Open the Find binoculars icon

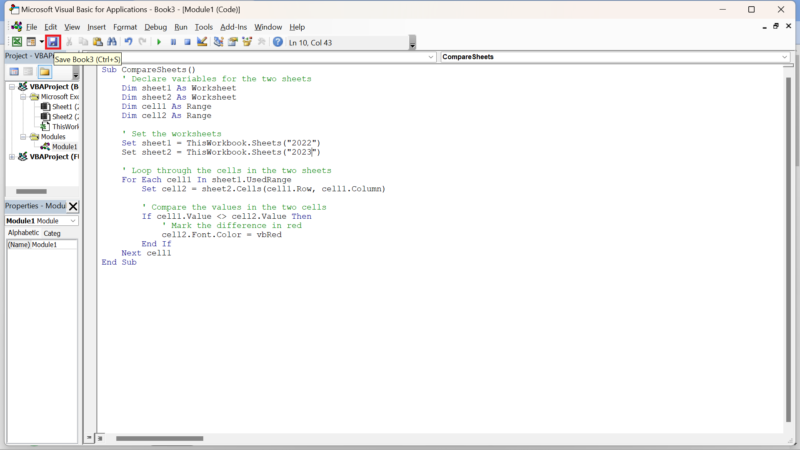click(112, 42)
